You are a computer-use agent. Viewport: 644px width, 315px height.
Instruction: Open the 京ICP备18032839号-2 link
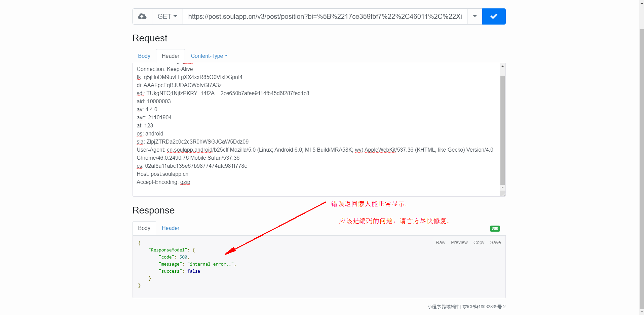pyautogui.click(x=484, y=307)
